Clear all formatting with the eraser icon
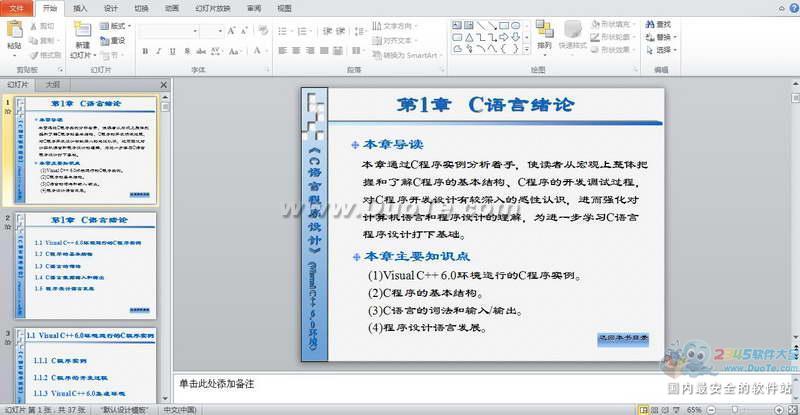This screenshot has height=415, width=800. [x=263, y=31]
